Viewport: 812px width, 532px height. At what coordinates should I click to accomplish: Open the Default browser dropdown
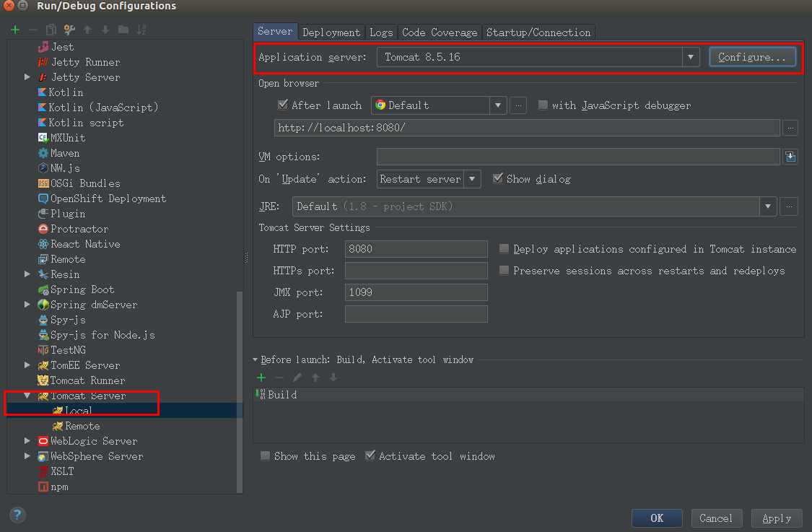pyautogui.click(x=497, y=105)
